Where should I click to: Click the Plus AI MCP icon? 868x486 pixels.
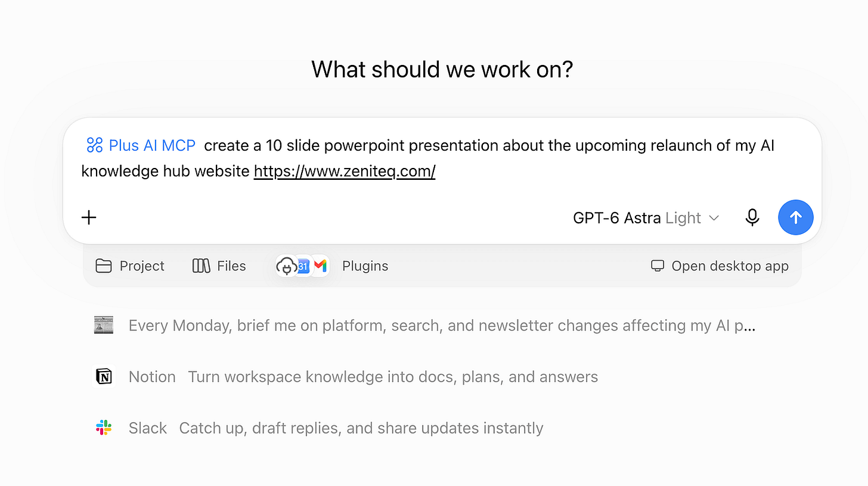pyautogui.click(x=95, y=145)
